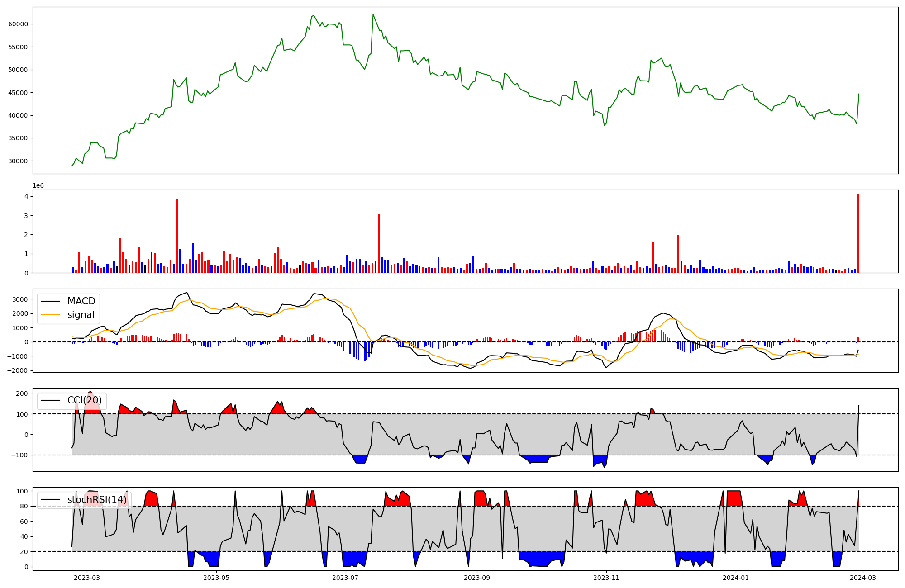Click the 2024-01 date tick label
This screenshot has width=905, height=588.
click(x=736, y=578)
